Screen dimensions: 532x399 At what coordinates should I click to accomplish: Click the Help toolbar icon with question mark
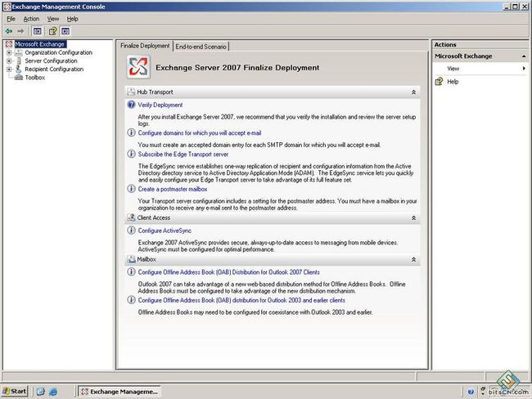pyautogui.click(x=52, y=31)
